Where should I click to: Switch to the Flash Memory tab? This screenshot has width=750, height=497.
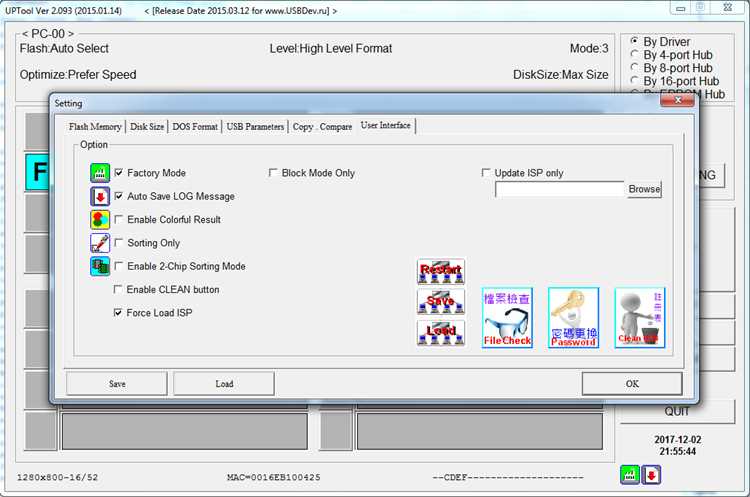[x=95, y=127]
